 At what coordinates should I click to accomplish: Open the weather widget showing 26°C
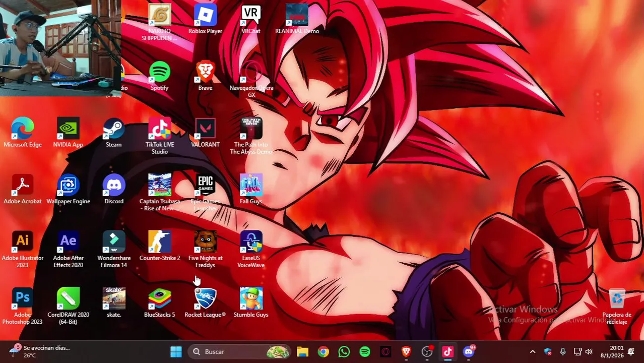40,351
